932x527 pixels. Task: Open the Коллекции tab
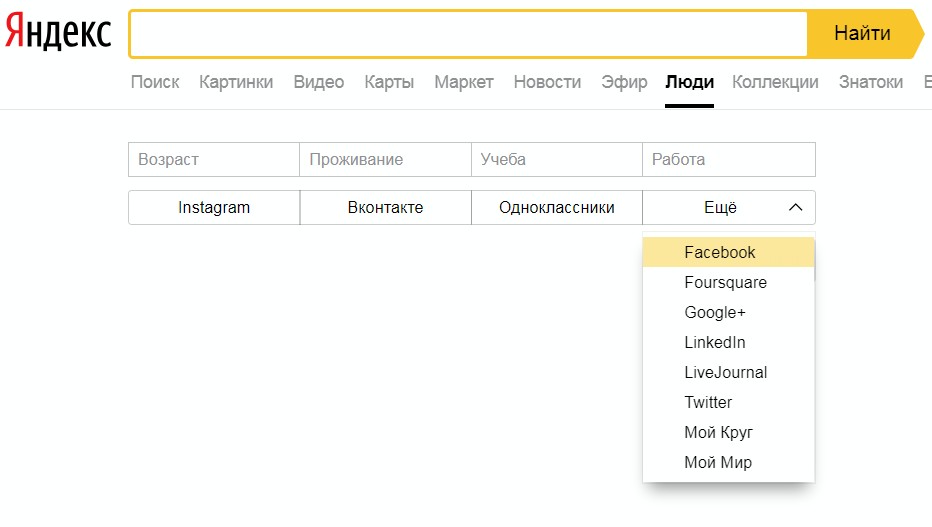click(x=775, y=82)
